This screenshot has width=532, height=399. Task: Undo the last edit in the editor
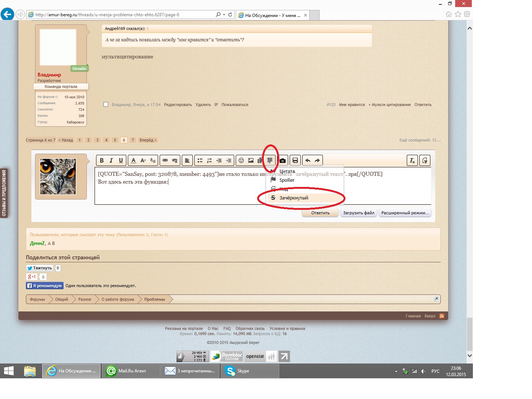pos(308,160)
